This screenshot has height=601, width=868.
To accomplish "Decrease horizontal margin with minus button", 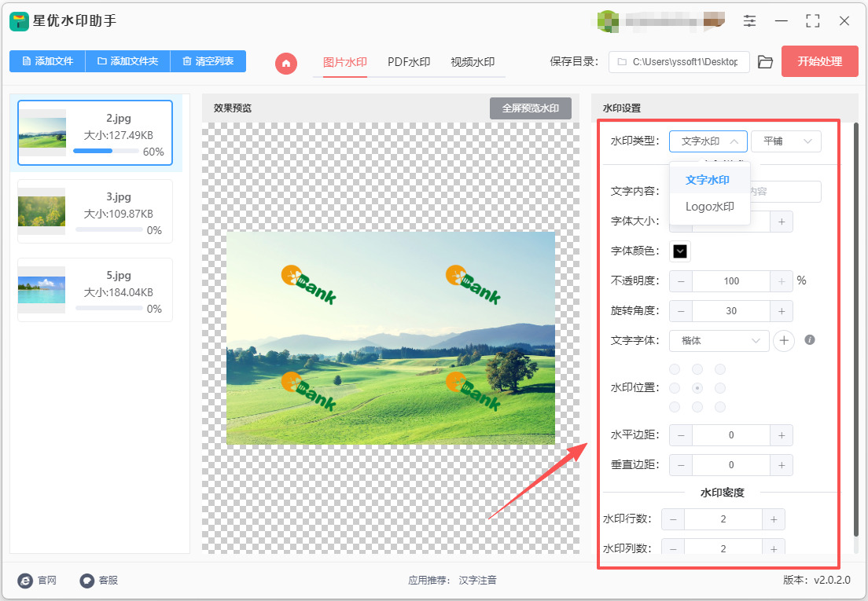I will point(681,435).
